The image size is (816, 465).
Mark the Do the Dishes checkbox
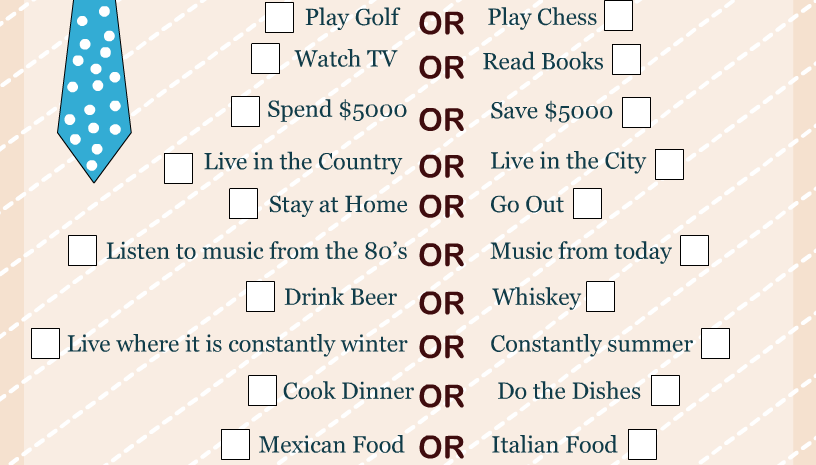point(665,391)
